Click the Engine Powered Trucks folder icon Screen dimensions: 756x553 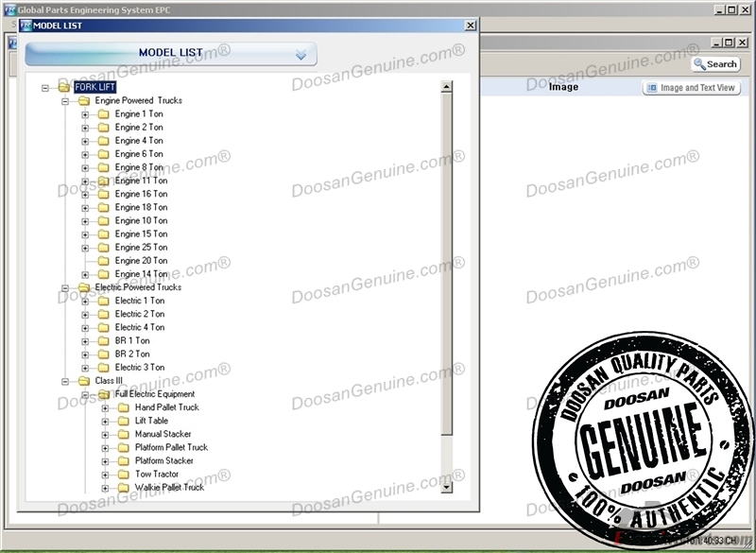coord(83,100)
